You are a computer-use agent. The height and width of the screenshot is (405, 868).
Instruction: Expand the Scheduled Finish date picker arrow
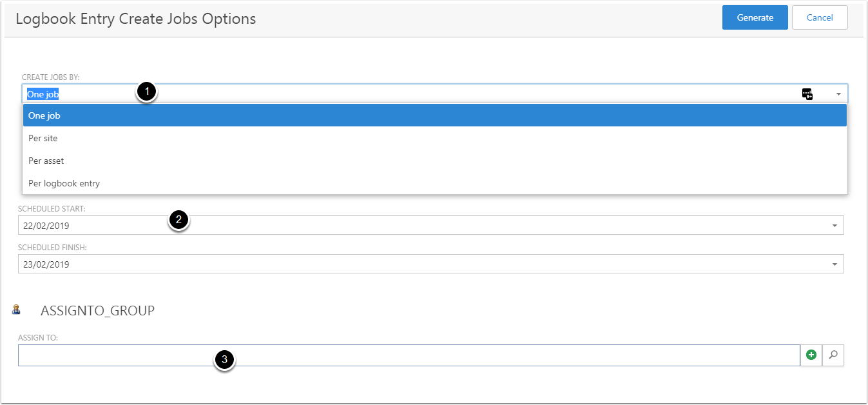(834, 264)
